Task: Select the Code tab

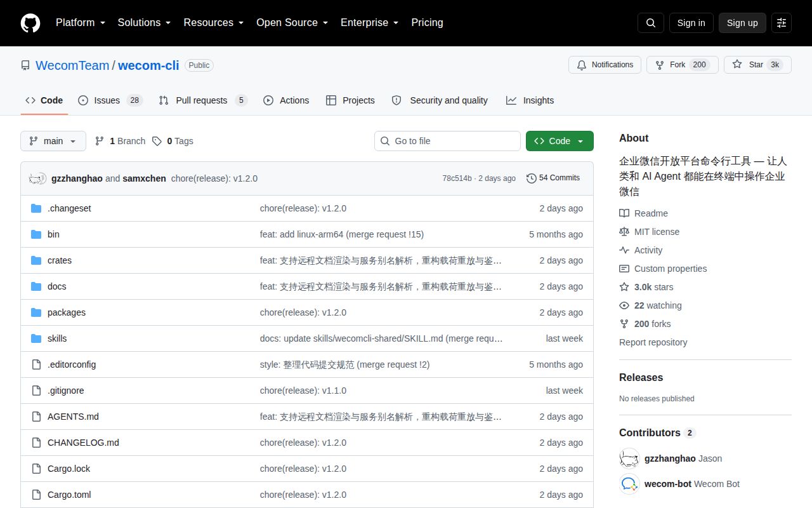Action: [x=44, y=100]
